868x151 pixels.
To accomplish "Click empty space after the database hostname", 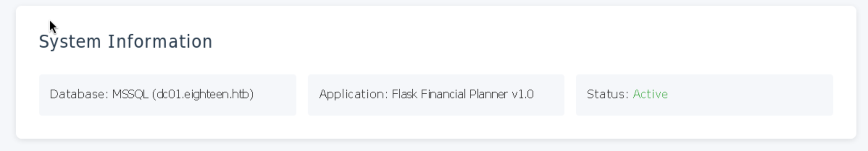I will (275, 94).
